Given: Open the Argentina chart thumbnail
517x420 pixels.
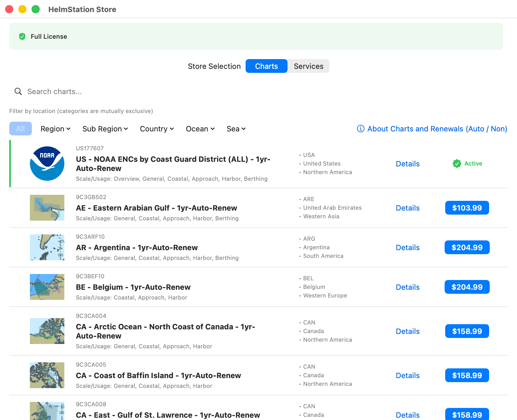Looking at the screenshot, I should tap(47, 247).
